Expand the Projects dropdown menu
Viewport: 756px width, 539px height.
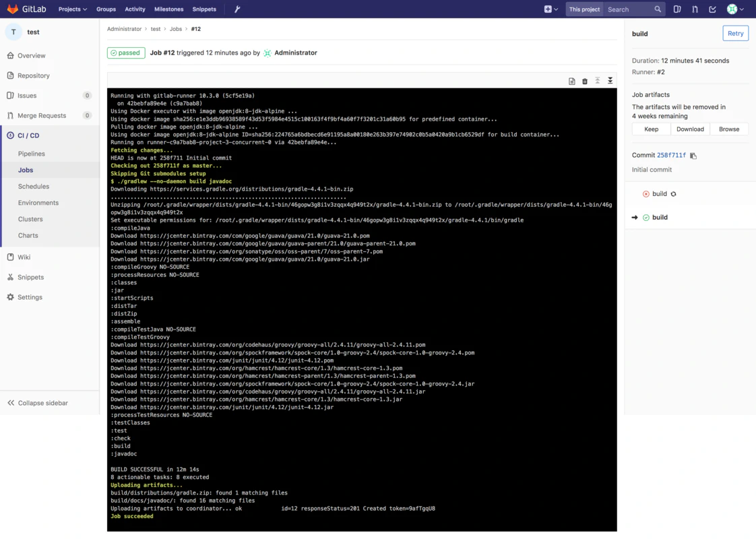point(72,9)
